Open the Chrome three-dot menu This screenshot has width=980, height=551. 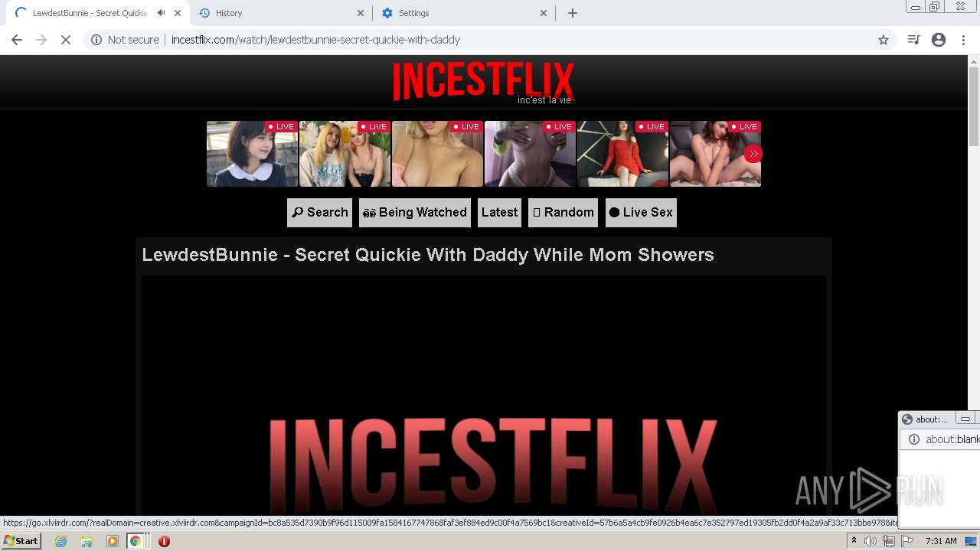pos(964,40)
